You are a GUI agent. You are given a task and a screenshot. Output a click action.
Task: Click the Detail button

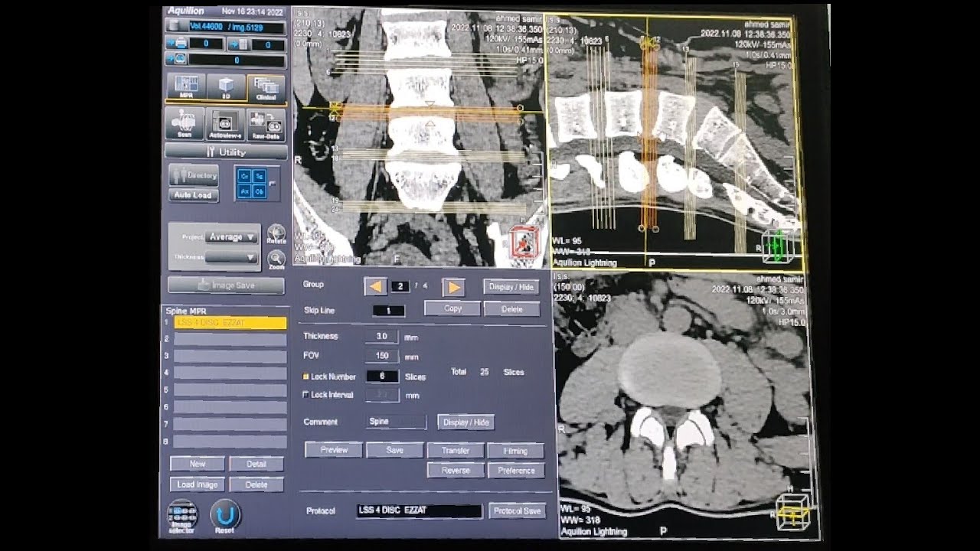point(256,464)
